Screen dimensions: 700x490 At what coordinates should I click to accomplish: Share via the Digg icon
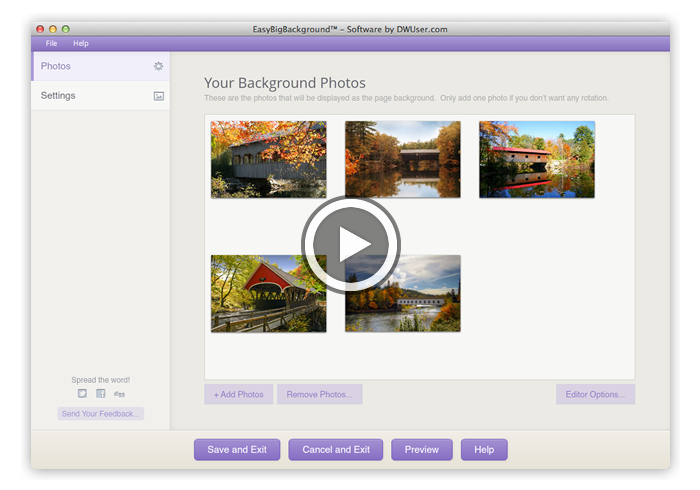tap(119, 394)
